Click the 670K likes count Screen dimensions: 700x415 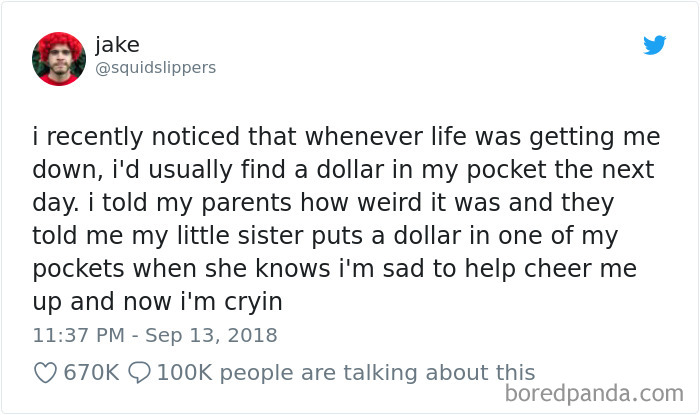[91, 372]
